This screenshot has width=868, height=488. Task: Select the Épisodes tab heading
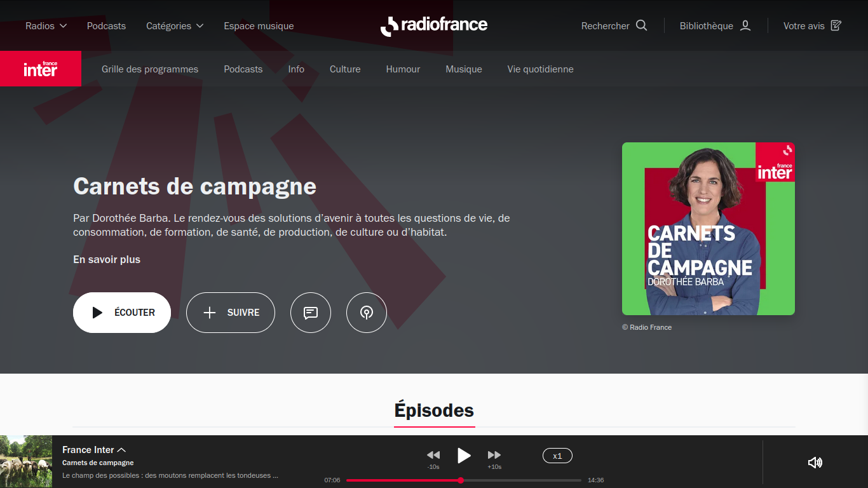[x=434, y=410]
